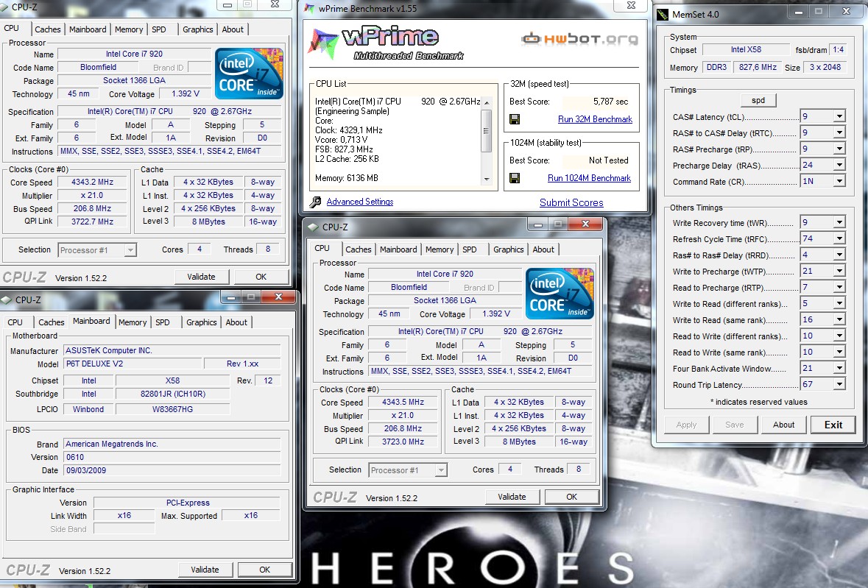868x588 pixels.
Task: Open the Refresh Cycle Time (tRFC) dropdown
Action: click(839, 238)
